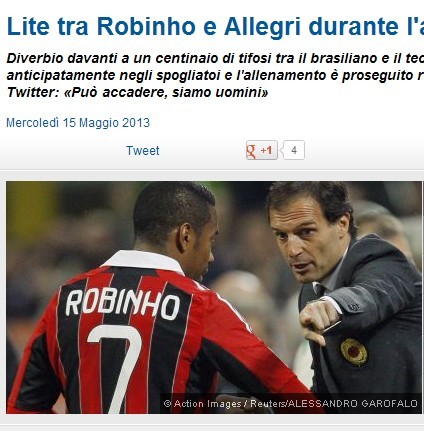Click the subtitle line starting 'Diverbio davanti a un centinaio'

tap(215, 58)
